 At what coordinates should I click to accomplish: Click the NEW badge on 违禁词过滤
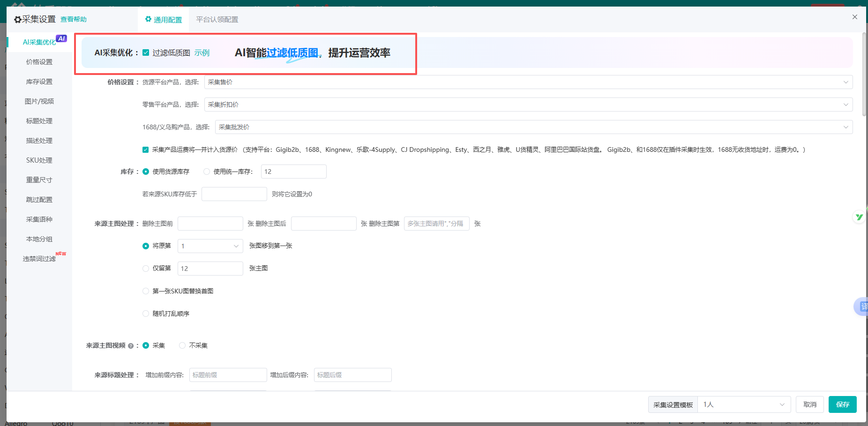click(x=60, y=253)
